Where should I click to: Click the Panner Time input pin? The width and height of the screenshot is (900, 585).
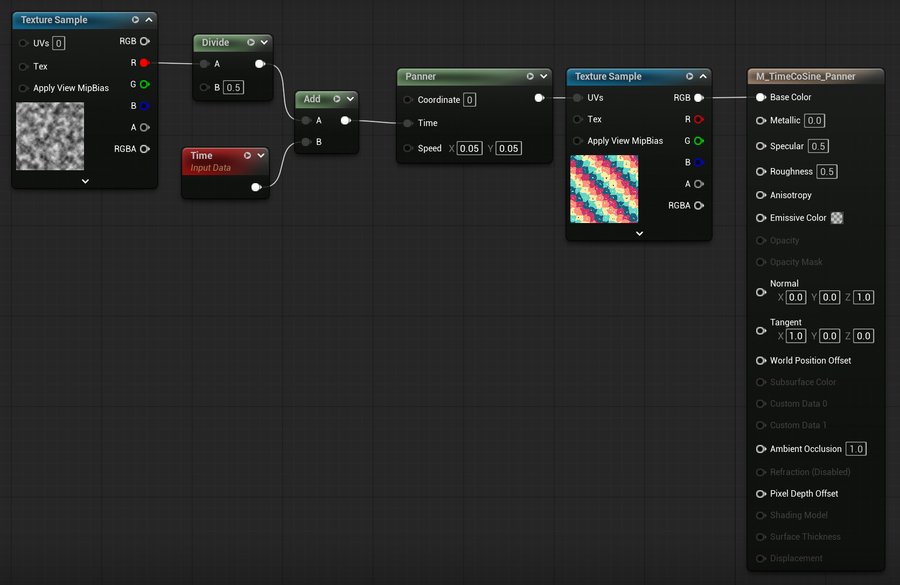tap(408, 123)
